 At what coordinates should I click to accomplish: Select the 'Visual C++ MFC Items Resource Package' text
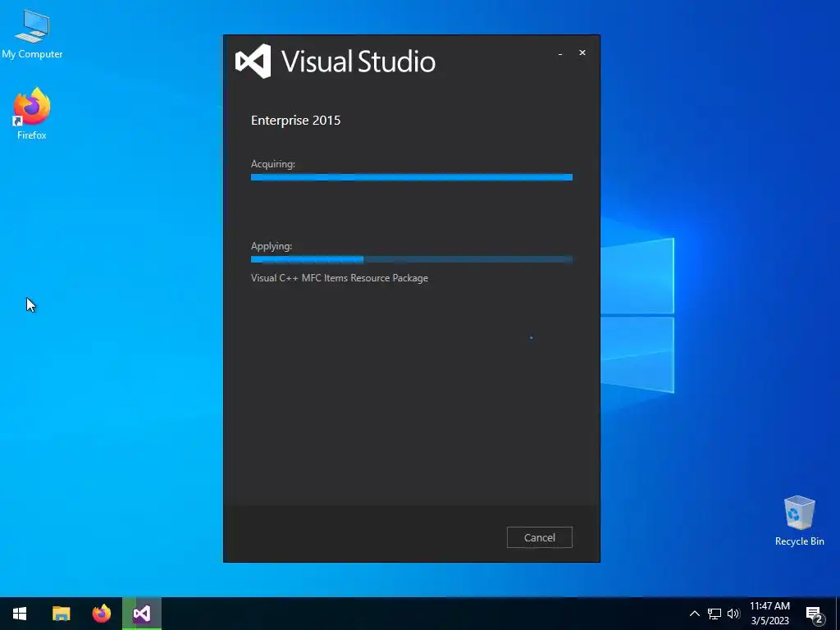tap(340, 278)
